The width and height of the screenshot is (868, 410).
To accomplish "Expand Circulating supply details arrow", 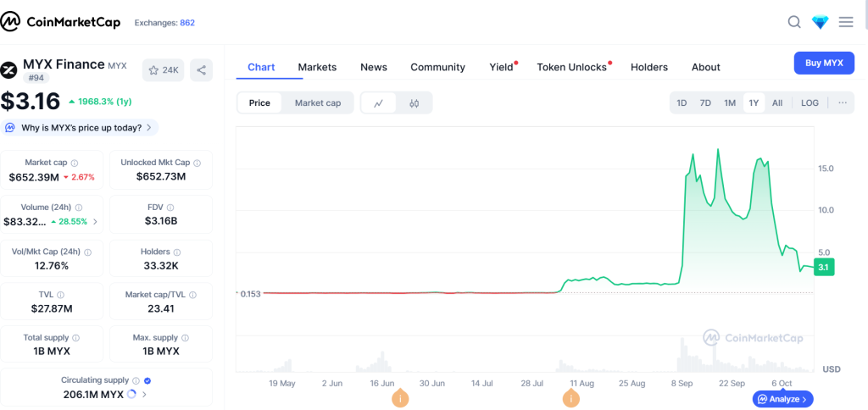I will click(144, 395).
